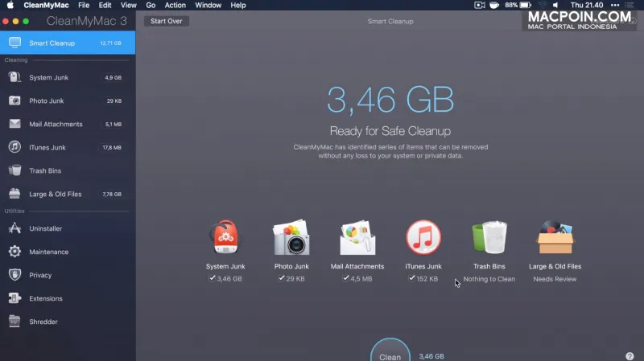
Task: Open the Uninstaller sidebar icon
Action: pyautogui.click(x=14, y=228)
